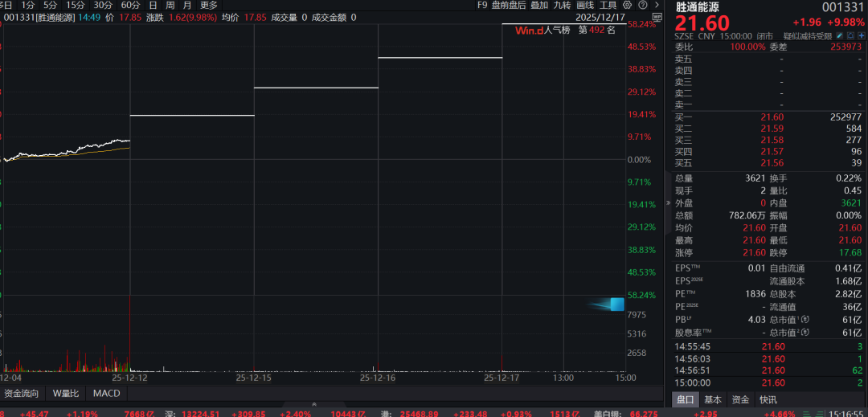Open the 资金流向 indicator

(22, 393)
